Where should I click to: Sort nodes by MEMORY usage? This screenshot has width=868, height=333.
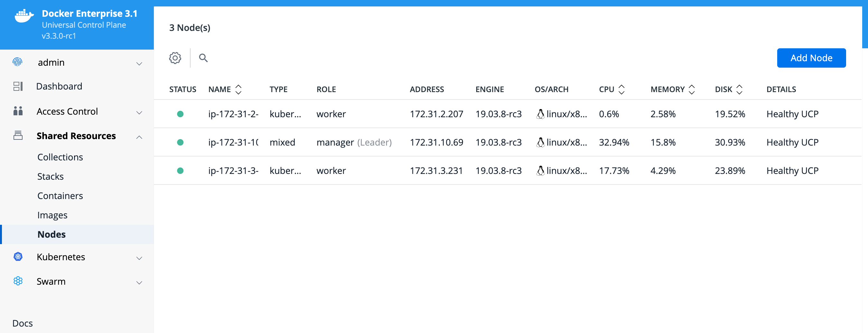point(692,89)
